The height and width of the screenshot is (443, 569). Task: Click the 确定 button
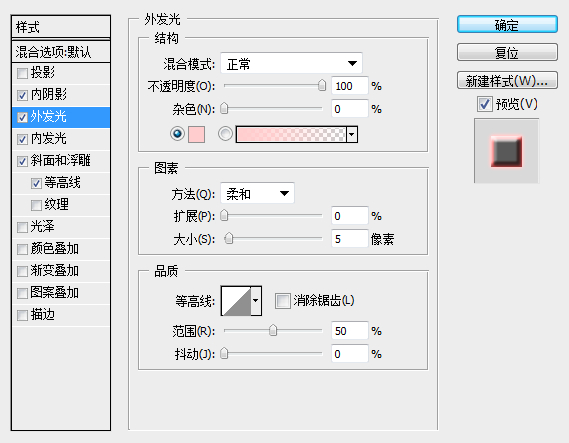coord(507,25)
